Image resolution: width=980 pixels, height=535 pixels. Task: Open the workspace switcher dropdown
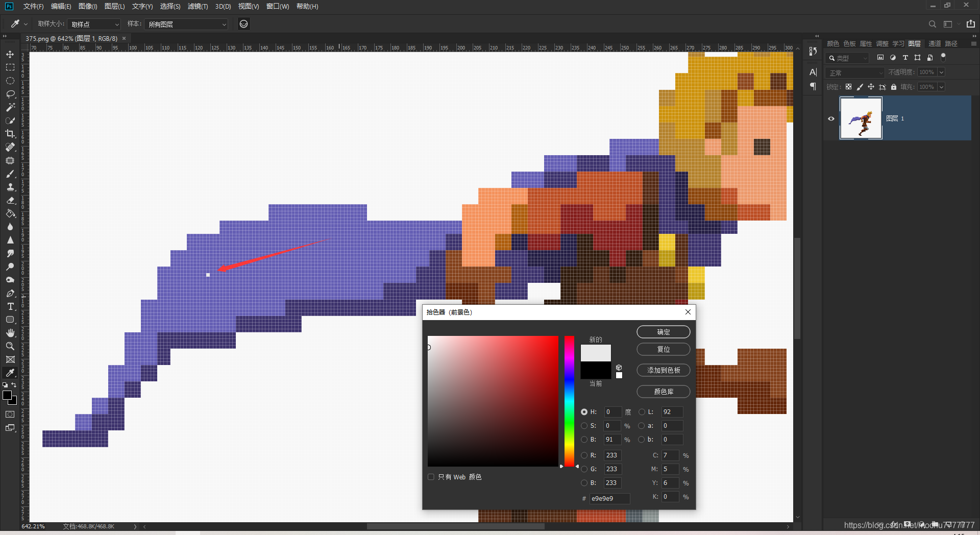[950, 24]
